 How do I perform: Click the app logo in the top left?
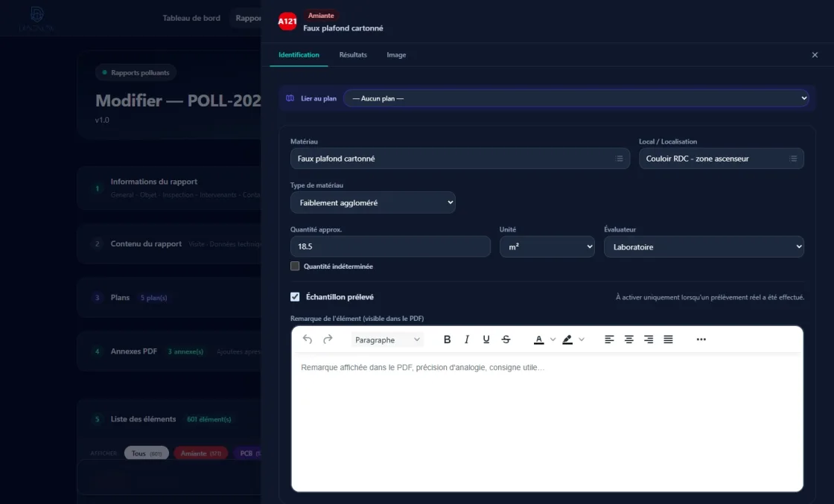click(x=36, y=18)
